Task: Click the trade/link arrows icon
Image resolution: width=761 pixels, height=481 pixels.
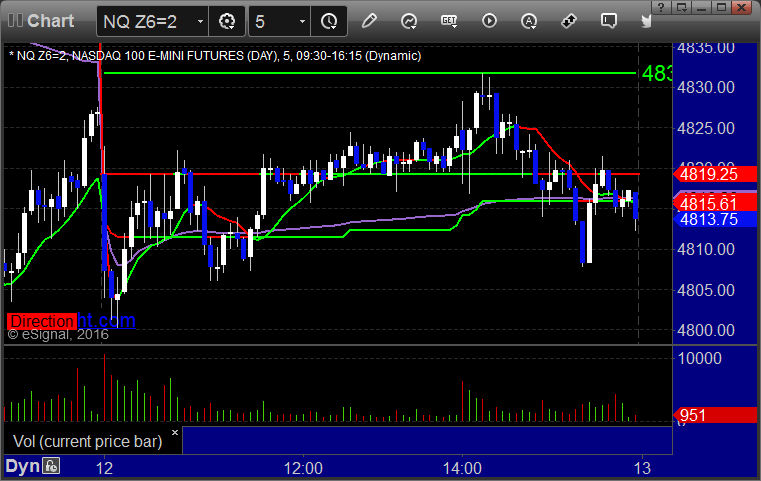Action: tap(569, 21)
